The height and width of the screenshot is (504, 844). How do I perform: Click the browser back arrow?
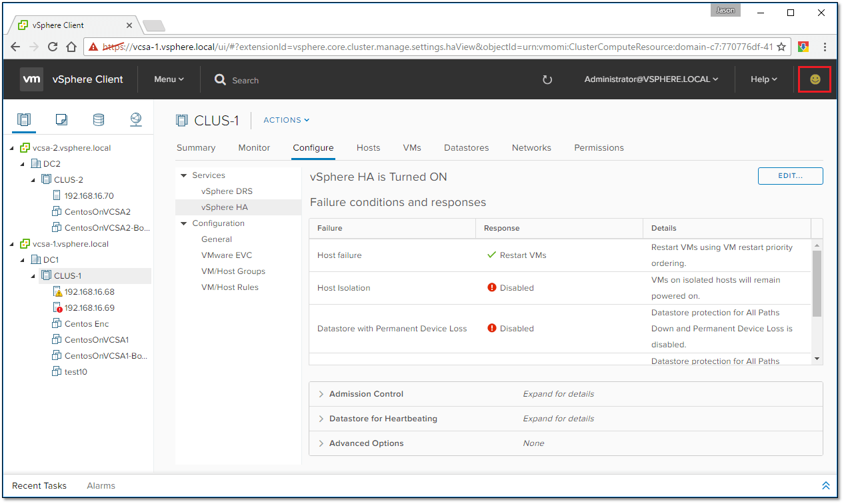(x=15, y=47)
